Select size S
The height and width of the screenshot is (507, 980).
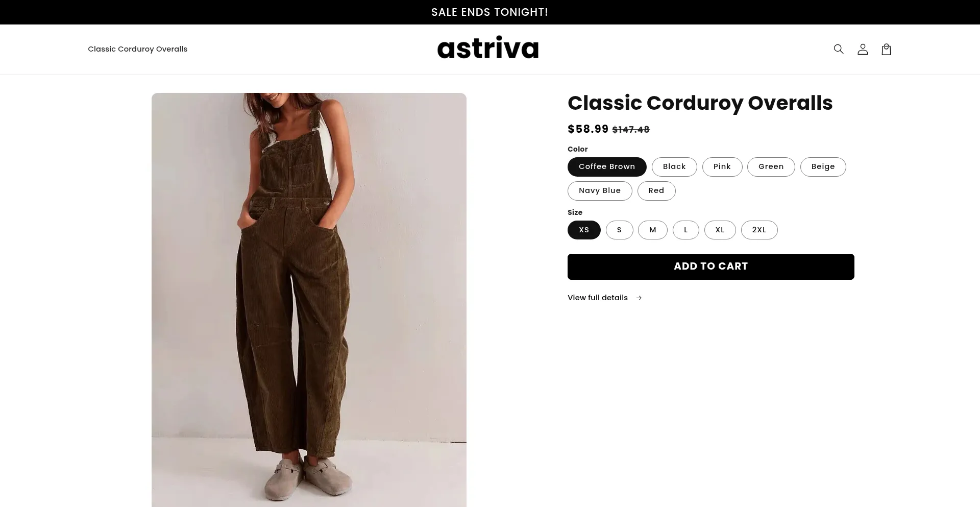click(x=620, y=230)
